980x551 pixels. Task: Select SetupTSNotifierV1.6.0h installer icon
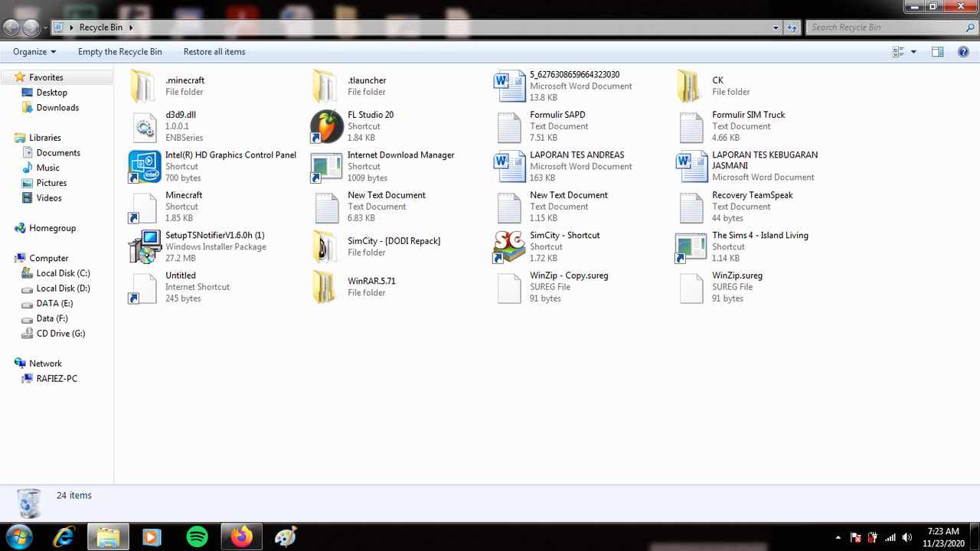[144, 246]
